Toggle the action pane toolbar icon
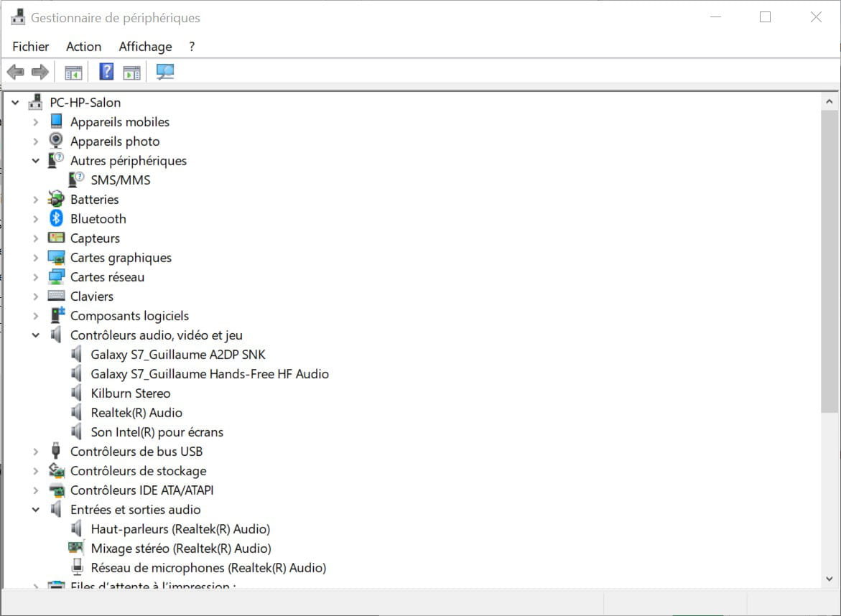The image size is (841, 616). [131, 73]
